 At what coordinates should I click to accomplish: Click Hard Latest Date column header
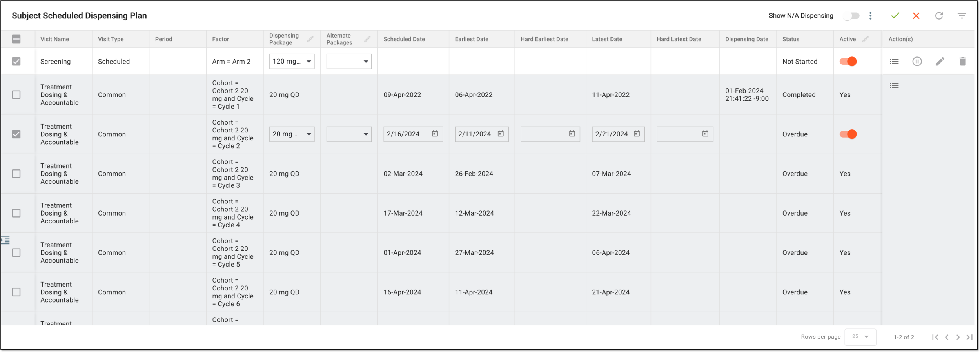click(x=679, y=39)
